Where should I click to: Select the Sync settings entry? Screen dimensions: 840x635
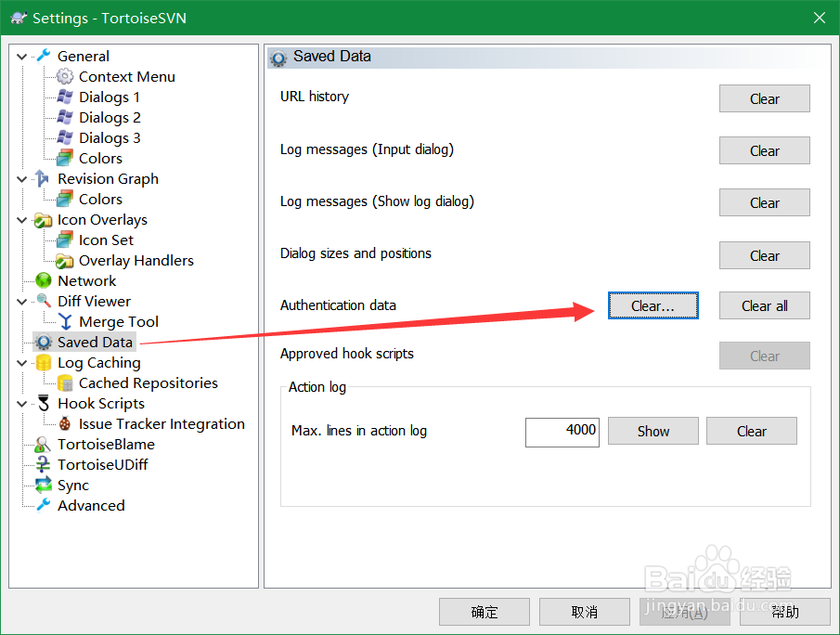pyautogui.click(x=73, y=485)
